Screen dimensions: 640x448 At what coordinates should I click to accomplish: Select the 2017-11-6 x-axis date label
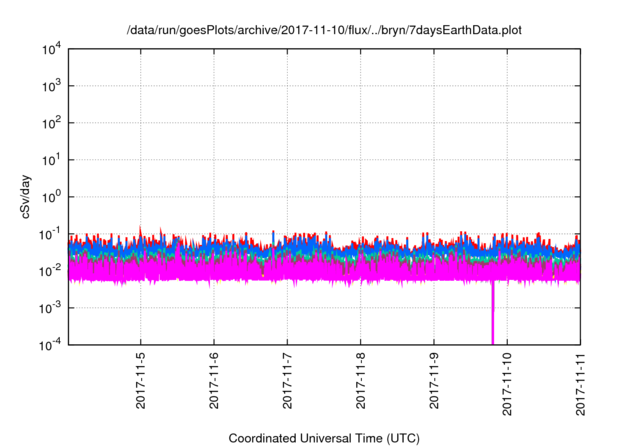(x=213, y=381)
